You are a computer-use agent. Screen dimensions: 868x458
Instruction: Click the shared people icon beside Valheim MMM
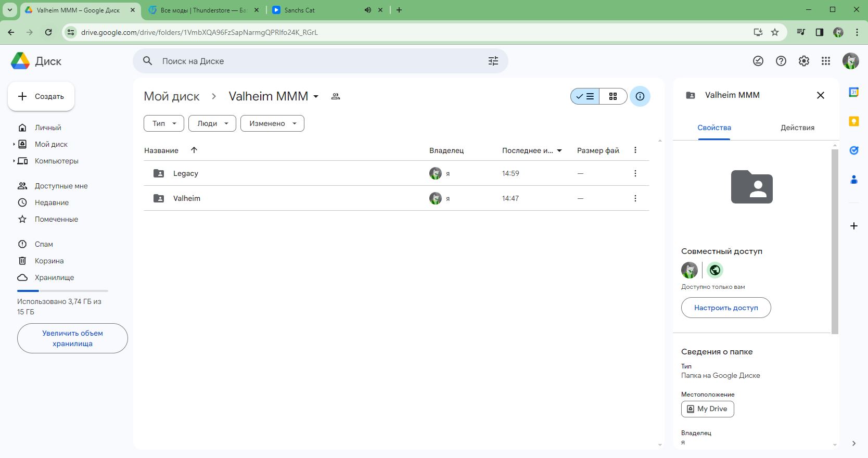click(336, 96)
